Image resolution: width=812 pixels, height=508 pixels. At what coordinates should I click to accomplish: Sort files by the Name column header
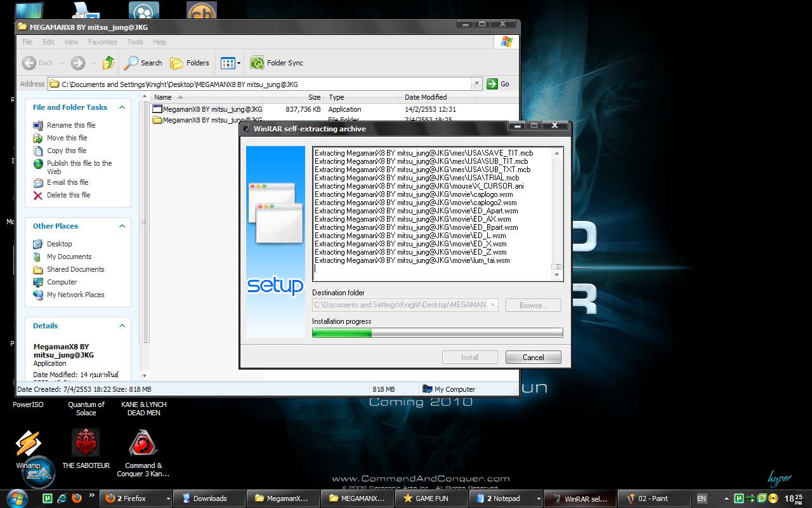point(207,97)
